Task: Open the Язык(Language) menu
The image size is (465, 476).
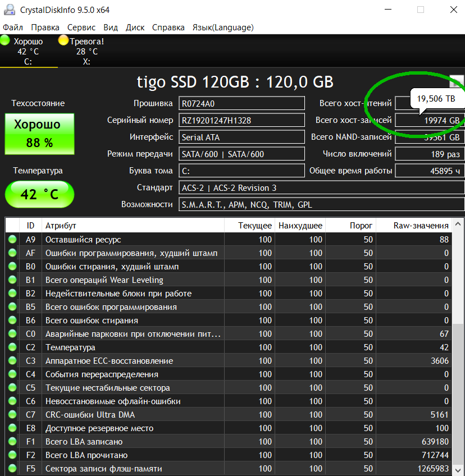Action: click(222, 28)
